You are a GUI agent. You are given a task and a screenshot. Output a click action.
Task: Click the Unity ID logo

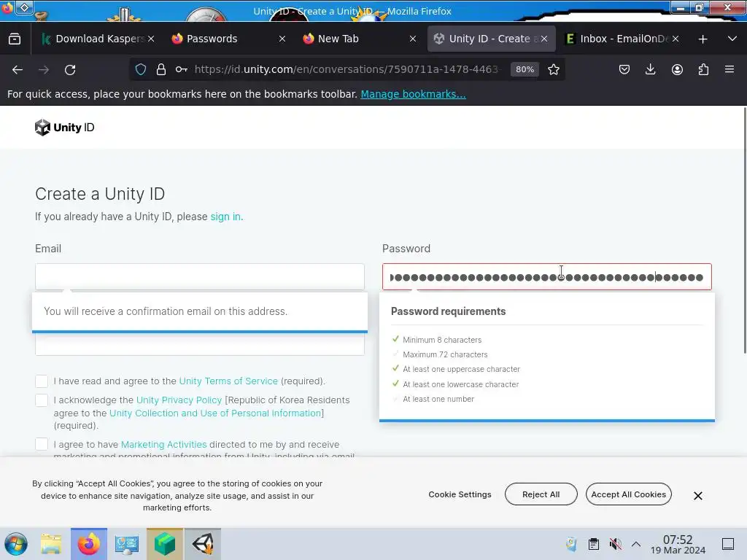click(65, 128)
